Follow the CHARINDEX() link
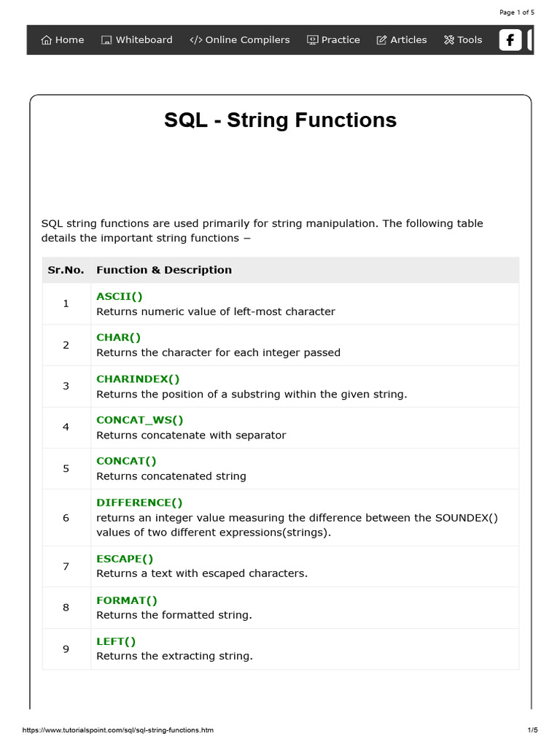560x747 pixels. click(x=138, y=379)
